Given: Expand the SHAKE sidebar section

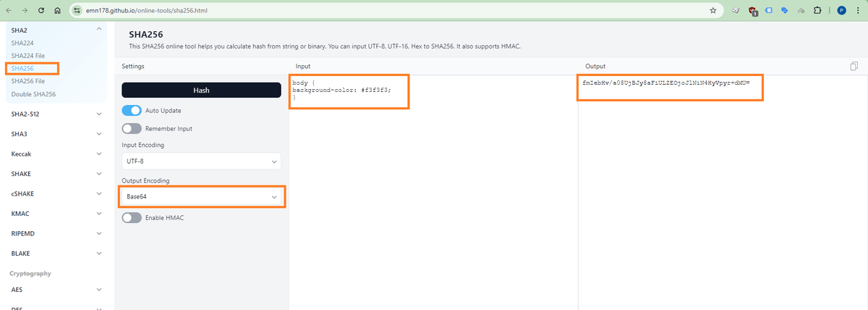Looking at the screenshot, I should [56, 174].
